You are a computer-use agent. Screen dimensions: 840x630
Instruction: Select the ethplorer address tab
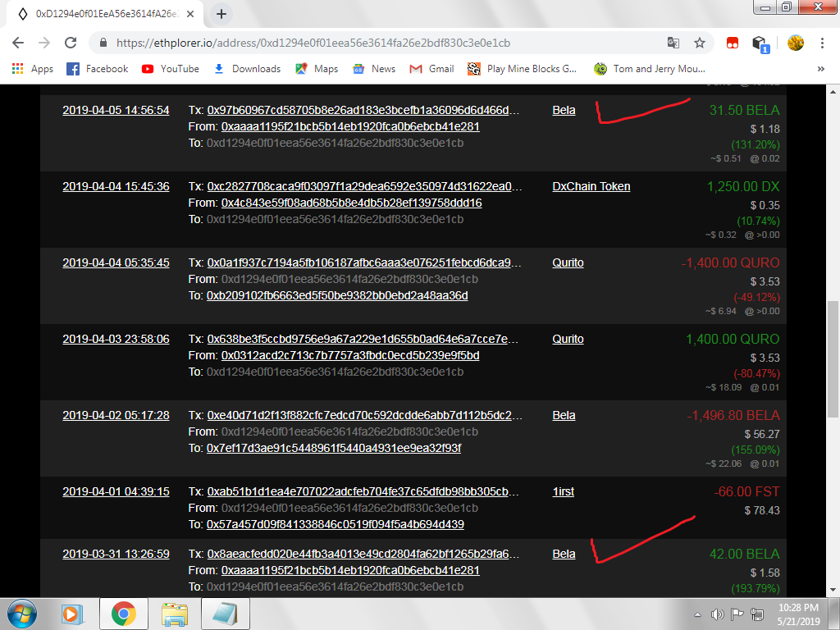click(103, 14)
